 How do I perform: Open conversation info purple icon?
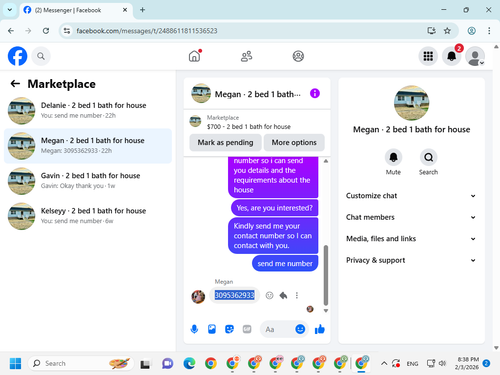click(315, 93)
